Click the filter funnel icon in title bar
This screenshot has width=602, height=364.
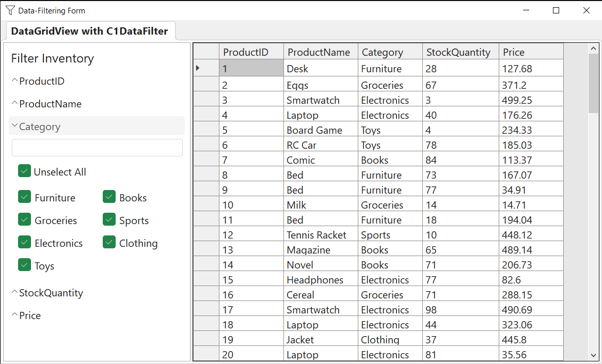point(10,10)
